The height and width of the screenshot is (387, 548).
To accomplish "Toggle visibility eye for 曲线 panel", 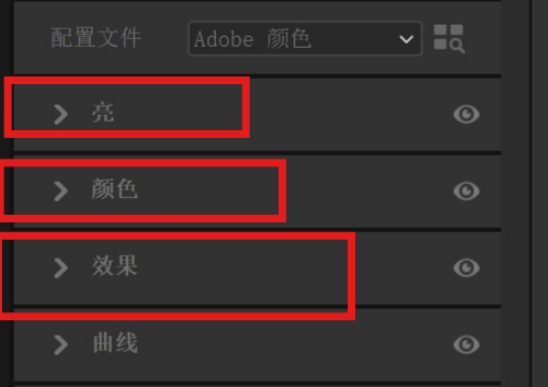I will click(466, 345).
